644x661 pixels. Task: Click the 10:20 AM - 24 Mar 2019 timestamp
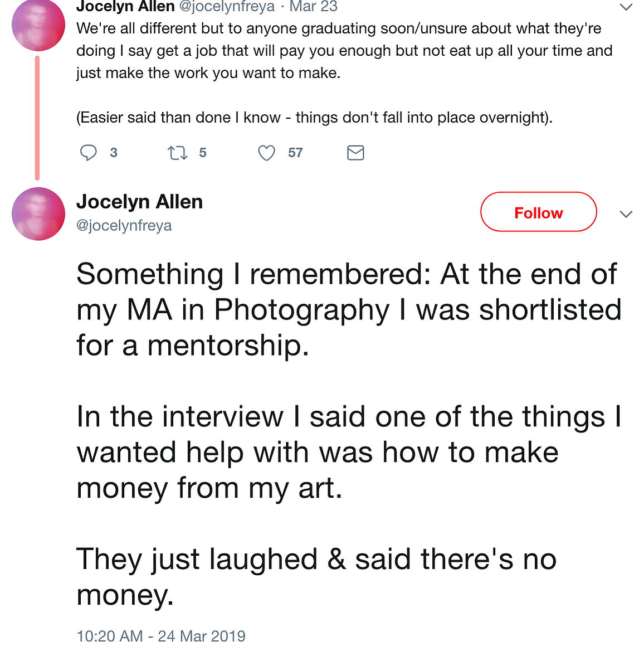[161, 636]
